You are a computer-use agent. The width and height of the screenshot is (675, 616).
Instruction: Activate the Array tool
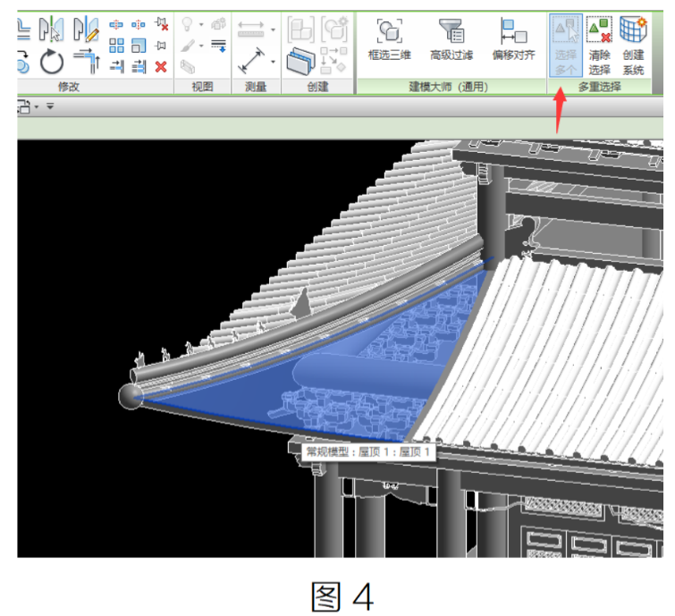116,46
